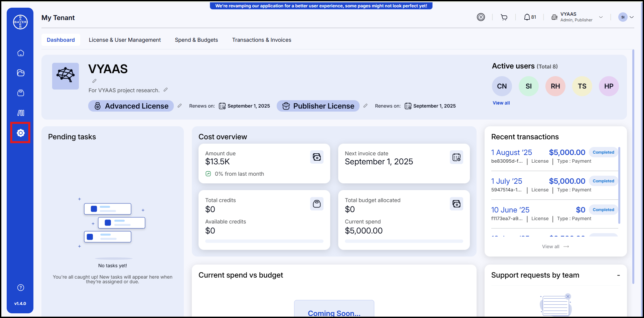
Task: Click the Publisher License badge
Action: 318,106
